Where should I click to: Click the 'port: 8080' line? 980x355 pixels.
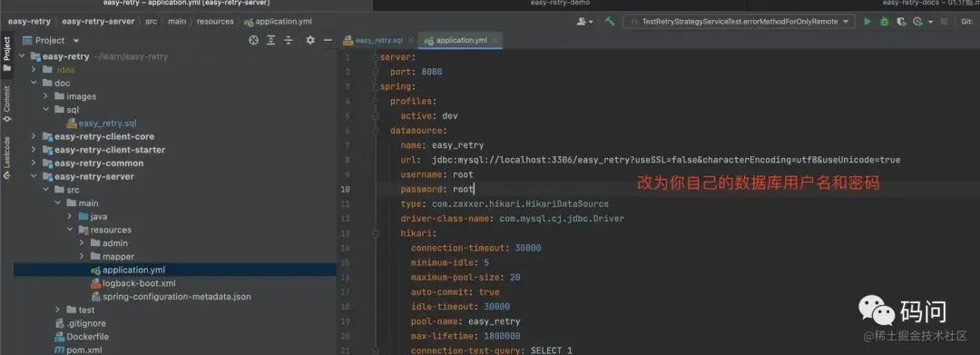point(416,72)
